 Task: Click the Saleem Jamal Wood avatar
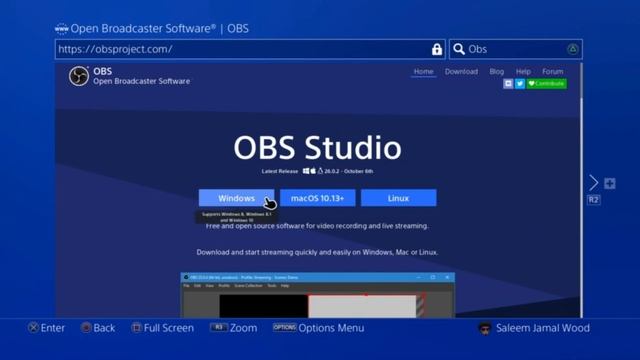[x=485, y=328]
